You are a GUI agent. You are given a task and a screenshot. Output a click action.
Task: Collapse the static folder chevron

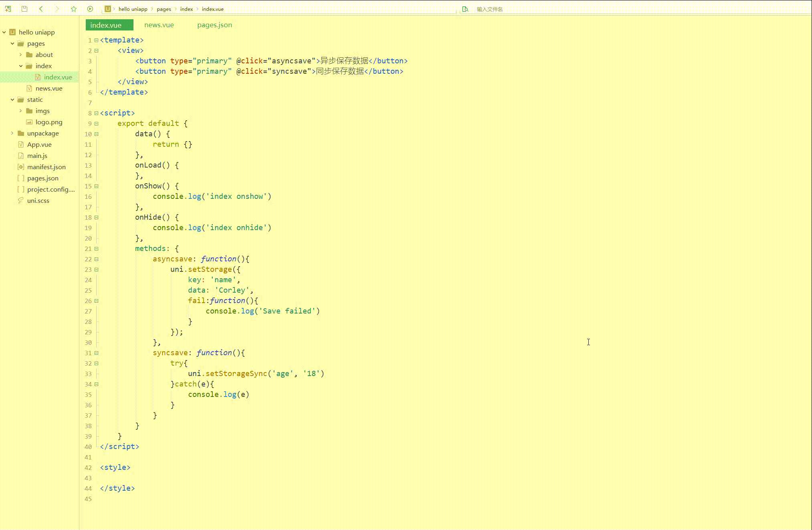point(12,99)
